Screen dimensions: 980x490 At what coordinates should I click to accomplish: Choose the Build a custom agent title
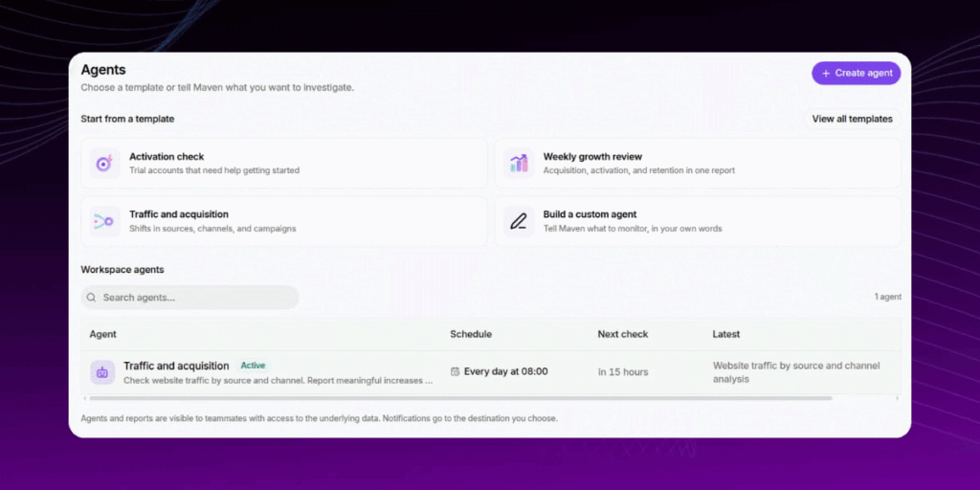coord(590,214)
